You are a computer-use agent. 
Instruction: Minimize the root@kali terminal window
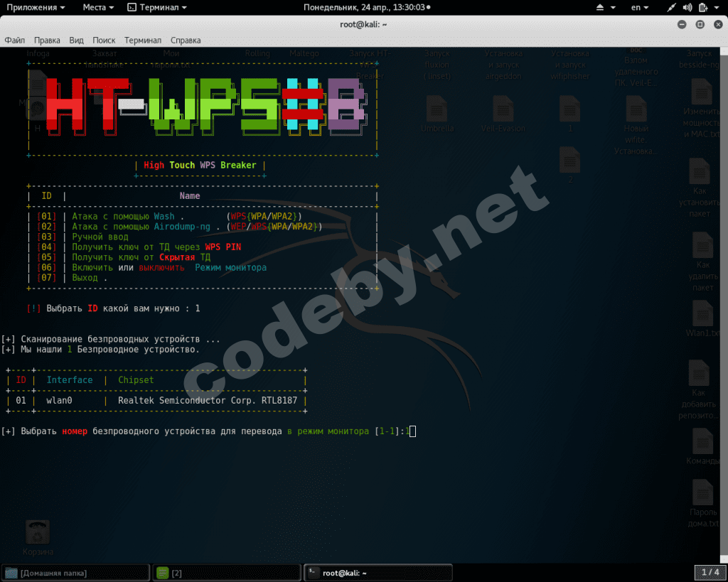pos(682,25)
